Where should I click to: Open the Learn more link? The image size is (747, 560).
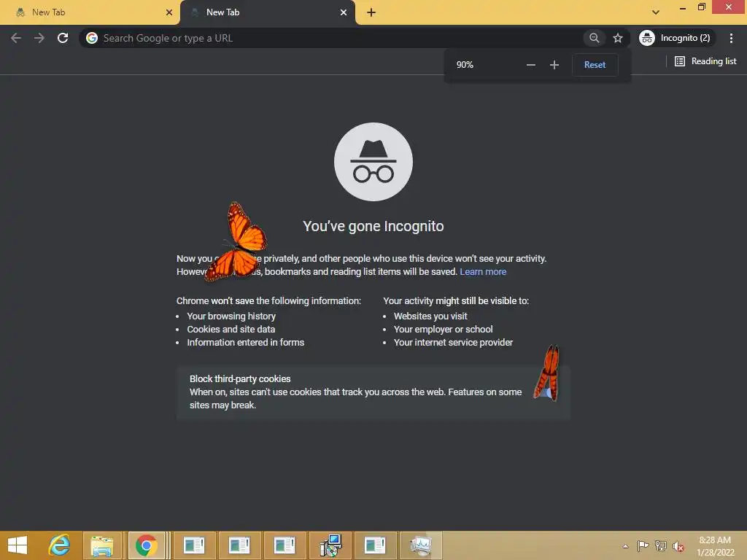483,272
